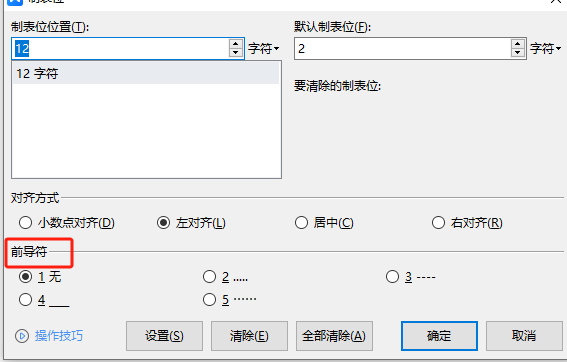The height and width of the screenshot is (362, 567).
Task: Choose leader style 3 dashed
Action: click(392, 277)
